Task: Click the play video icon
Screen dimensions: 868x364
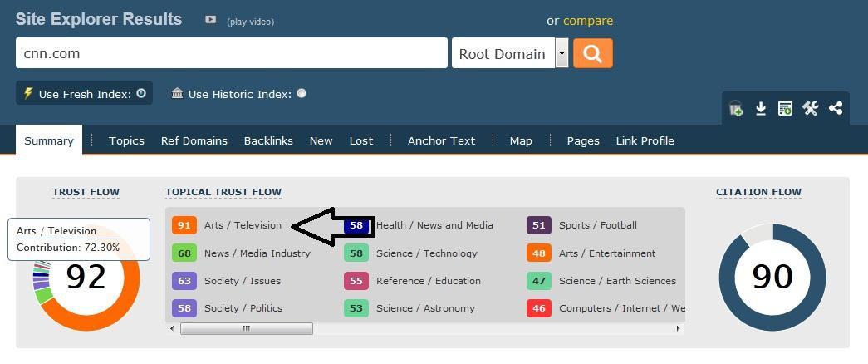Action: tap(210, 20)
